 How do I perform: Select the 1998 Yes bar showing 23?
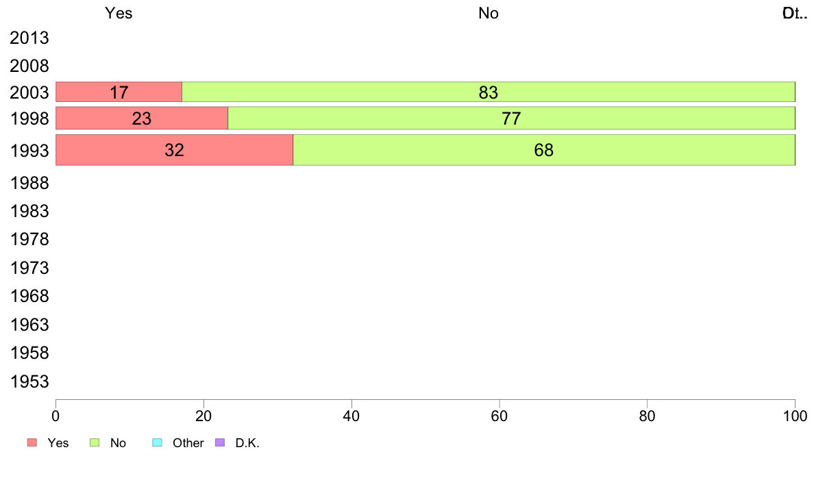pyautogui.click(x=141, y=118)
